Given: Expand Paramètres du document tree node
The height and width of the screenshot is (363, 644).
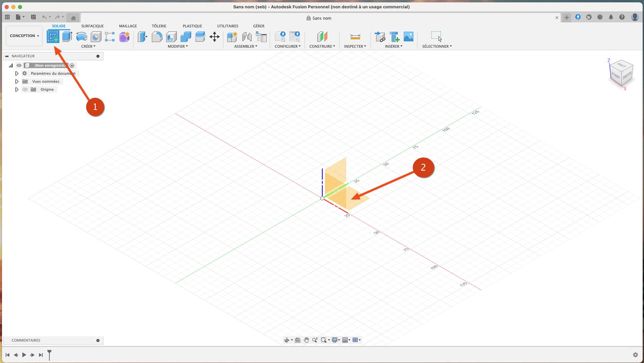Looking at the screenshot, I should coord(17,73).
